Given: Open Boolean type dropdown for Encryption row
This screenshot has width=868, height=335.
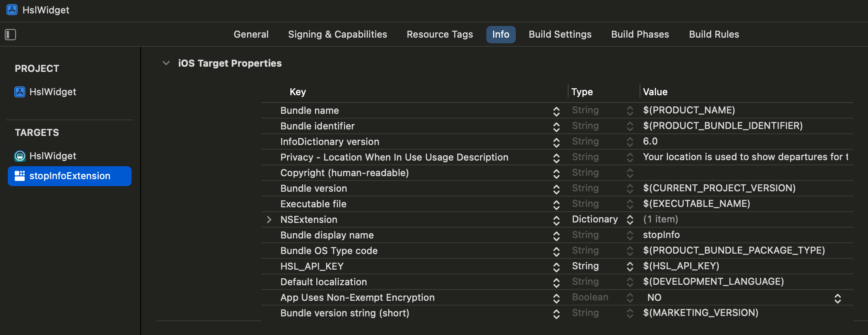Looking at the screenshot, I should pos(630,298).
